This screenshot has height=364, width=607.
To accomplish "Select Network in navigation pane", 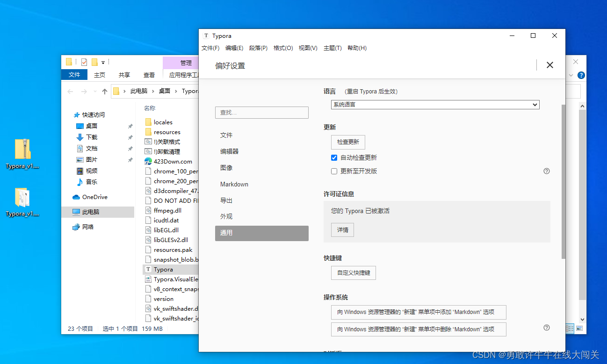I will point(83,227).
